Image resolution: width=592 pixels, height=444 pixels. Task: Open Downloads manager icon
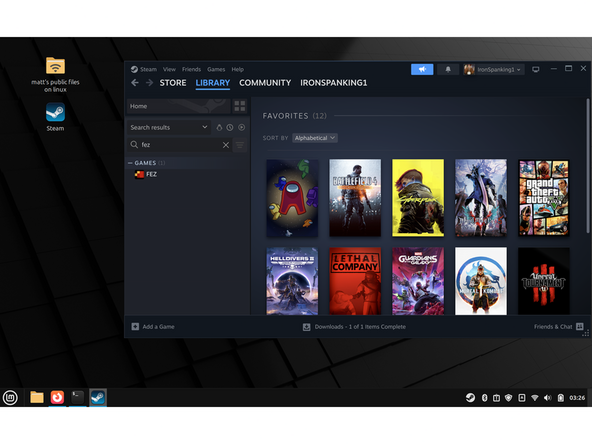tap(307, 327)
